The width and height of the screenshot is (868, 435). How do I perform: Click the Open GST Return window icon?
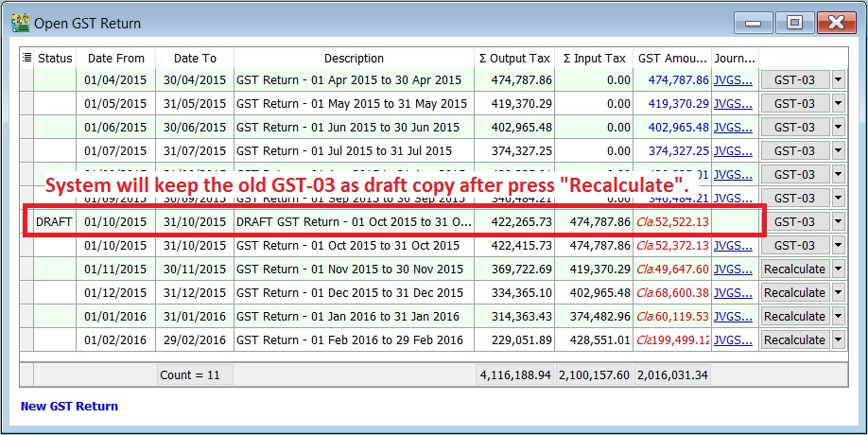coord(16,21)
